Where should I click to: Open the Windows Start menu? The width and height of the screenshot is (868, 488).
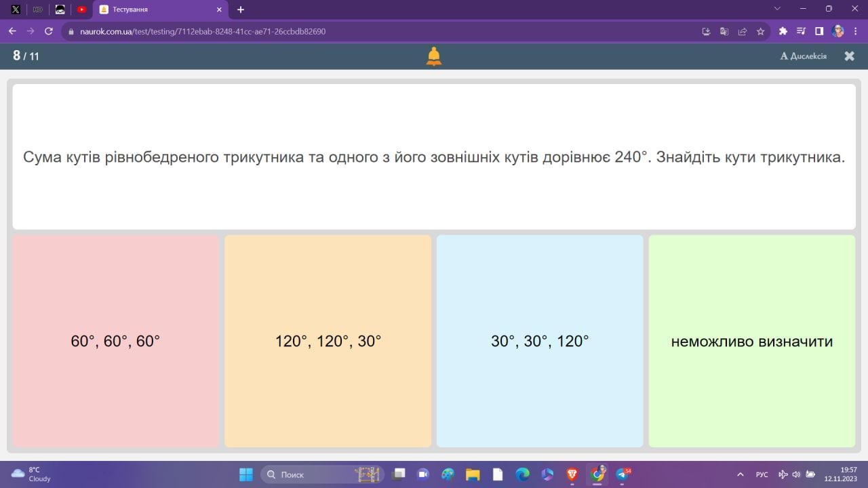point(246,474)
